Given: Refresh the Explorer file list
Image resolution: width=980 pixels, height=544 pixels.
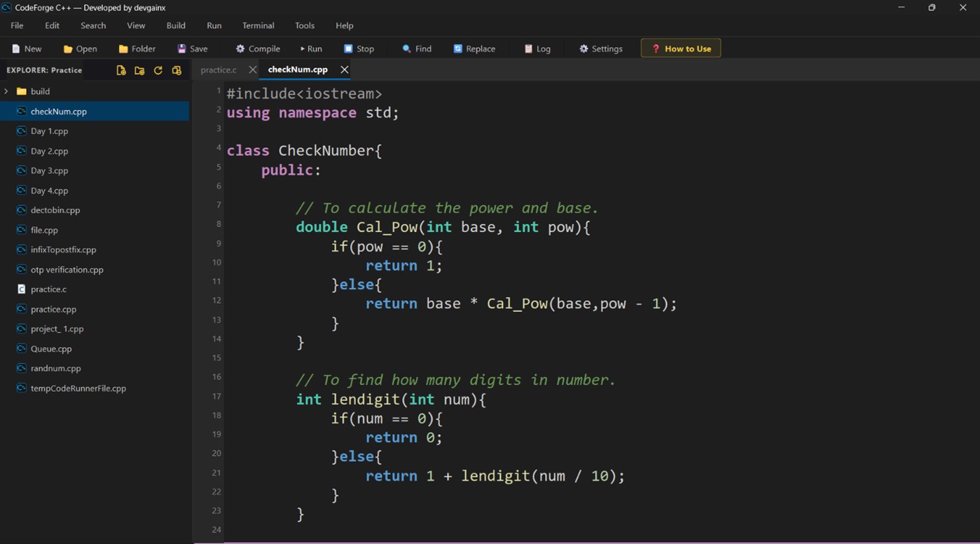Looking at the screenshot, I should click(x=158, y=70).
